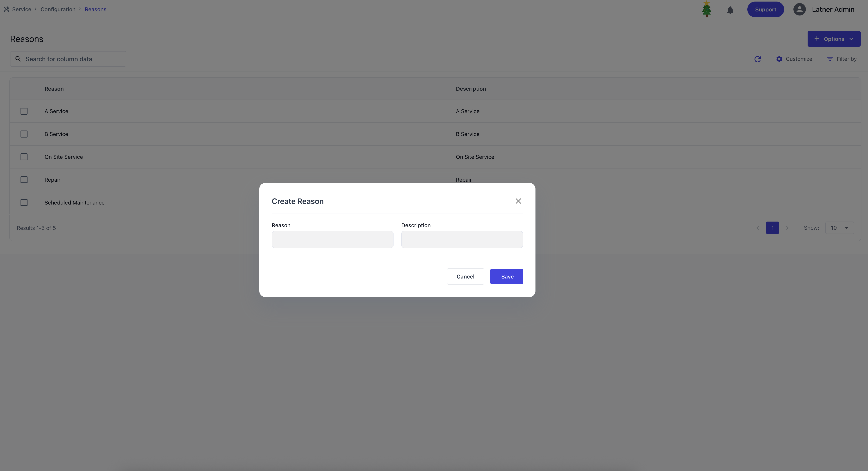Check the A Service row checkbox

[x=24, y=111]
